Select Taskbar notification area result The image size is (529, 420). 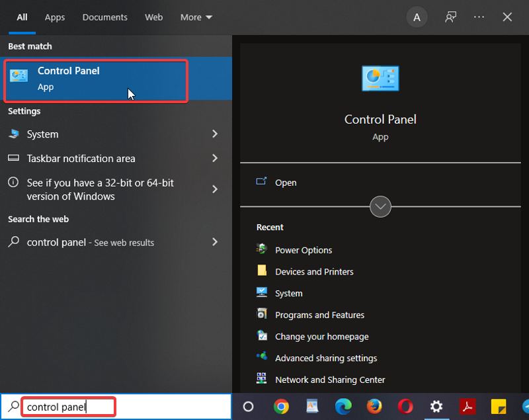(116, 159)
